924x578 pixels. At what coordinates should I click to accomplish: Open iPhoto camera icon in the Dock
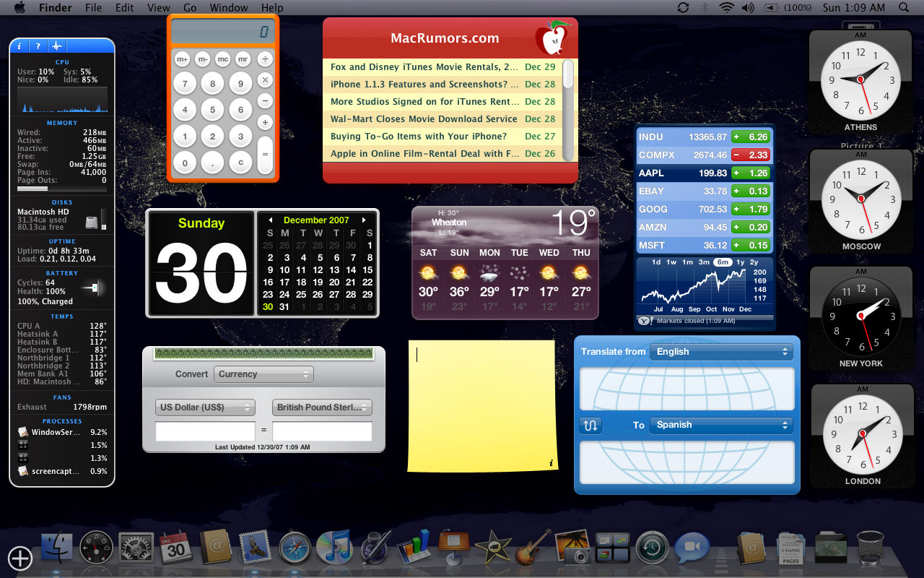(572, 547)
